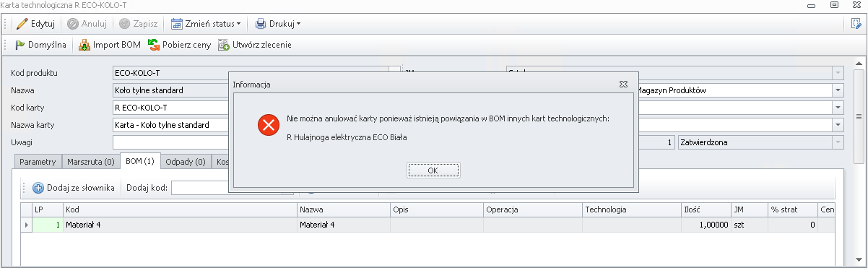The width and height of the screenshot is (868, 268).
Task: Click Utwórz zlecenie toolbar button
Action: 254,45
